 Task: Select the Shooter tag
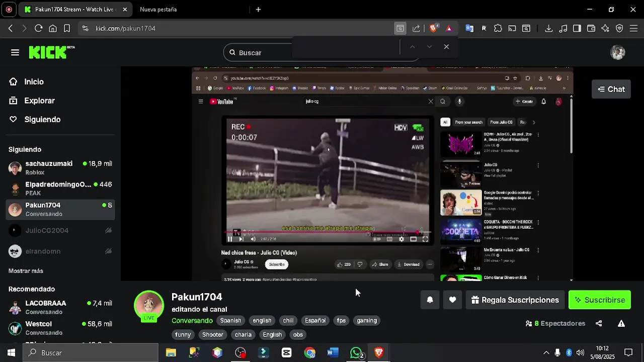(x=213, y=335)
